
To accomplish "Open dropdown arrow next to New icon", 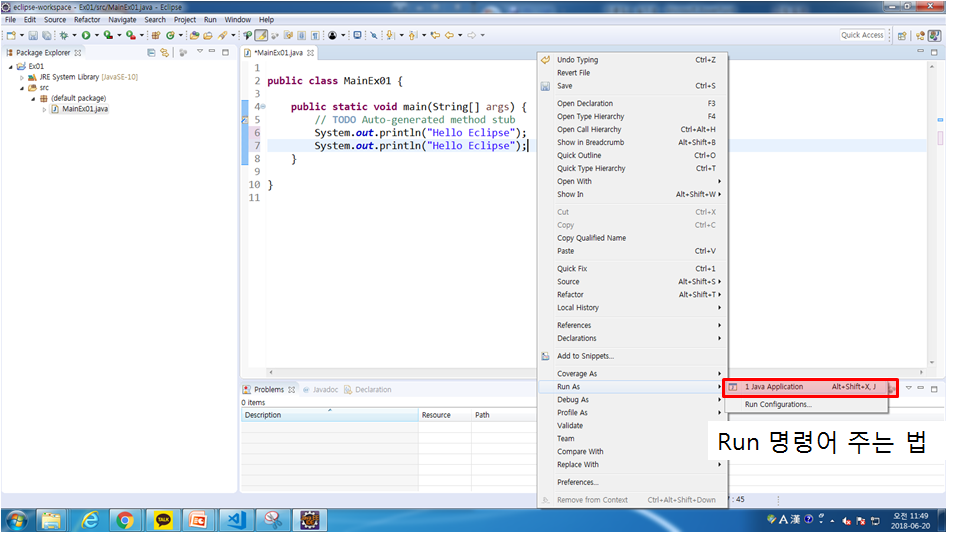I will coord(21,36).
